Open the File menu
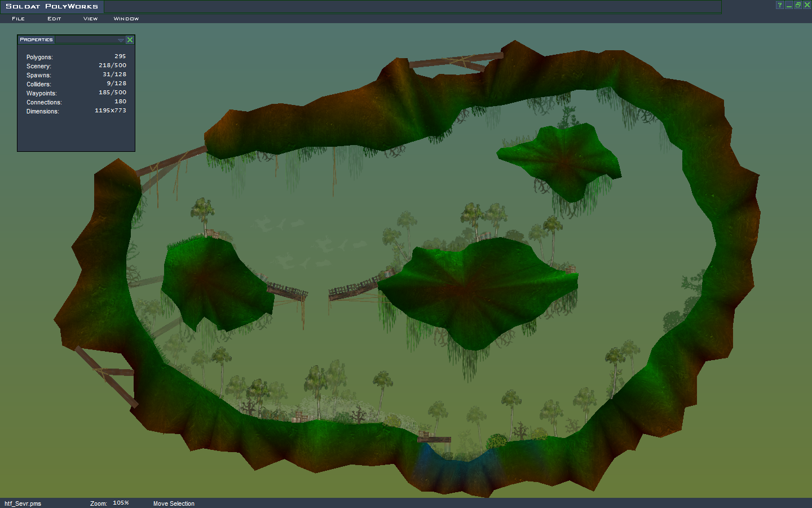Screen dimensions: 812x508 [x=18, y=19]
